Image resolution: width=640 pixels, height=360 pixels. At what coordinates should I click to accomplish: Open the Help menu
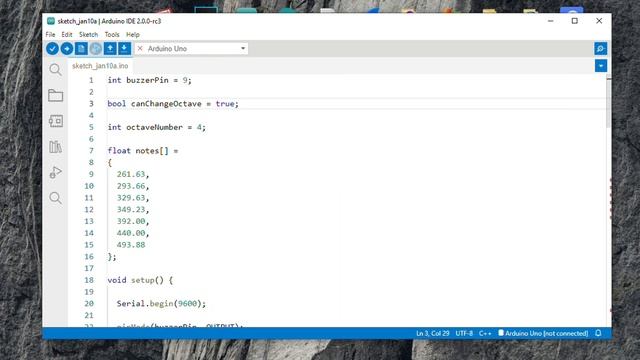tap(133, 35)
